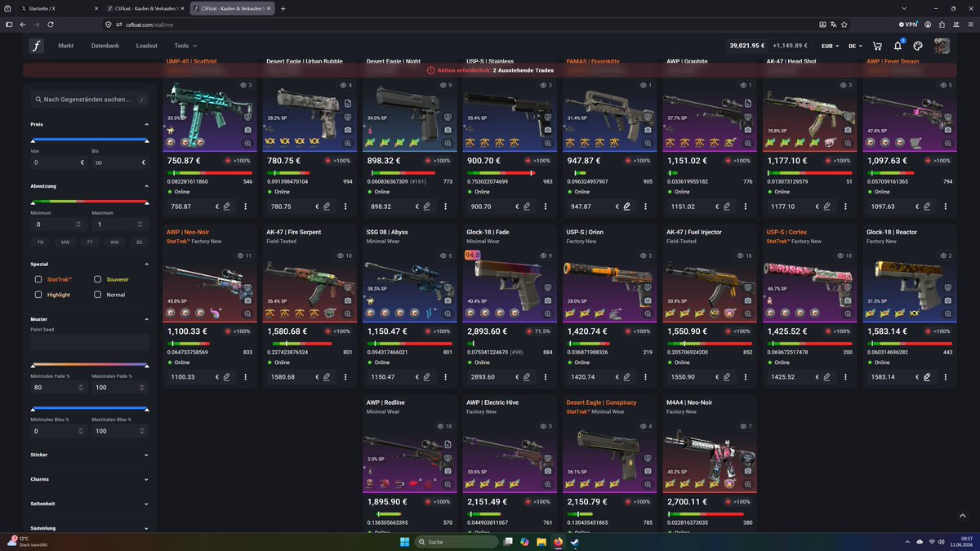Click the fade percentage gradient slider
Image resolution: width=980 pixels, height=551 pixels.
point(90,365)
